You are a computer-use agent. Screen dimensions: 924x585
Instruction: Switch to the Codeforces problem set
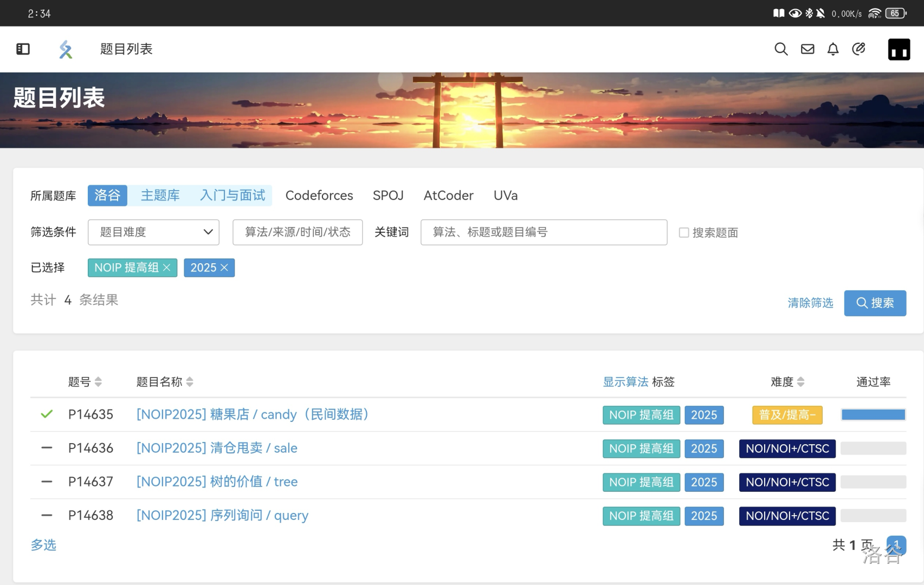319,196
